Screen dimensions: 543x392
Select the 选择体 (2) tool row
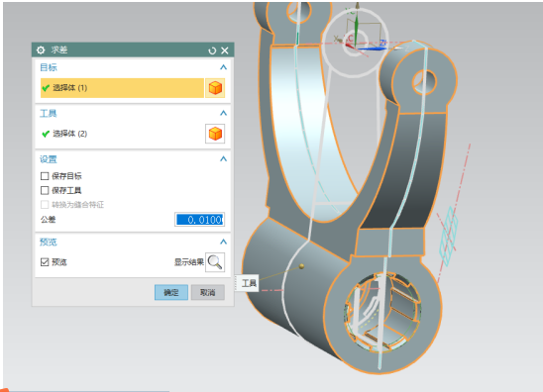coord(122,134)
